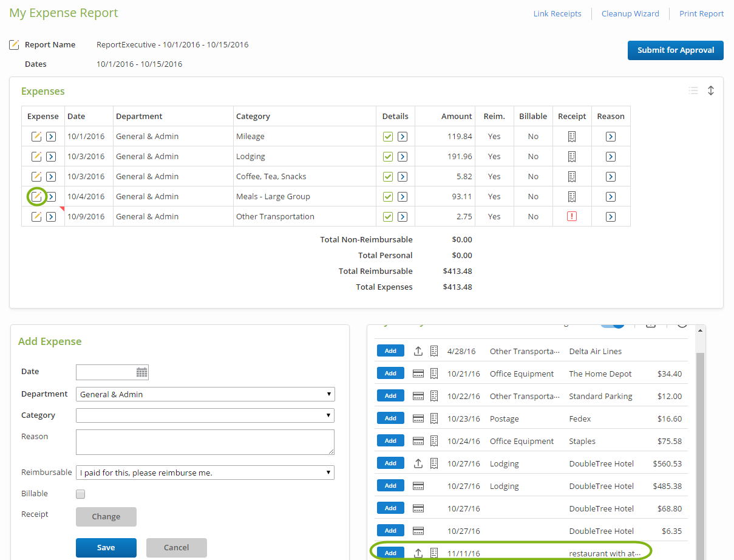This screenshot has width=734, height=560.
Task: Click upload icon on Delta Air Lines row
Action: pos(418,351)
